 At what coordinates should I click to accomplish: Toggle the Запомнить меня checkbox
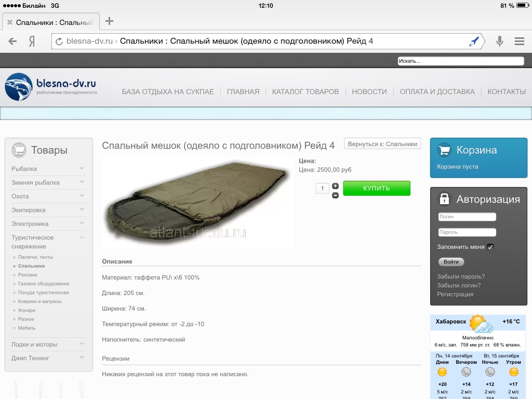490,247
